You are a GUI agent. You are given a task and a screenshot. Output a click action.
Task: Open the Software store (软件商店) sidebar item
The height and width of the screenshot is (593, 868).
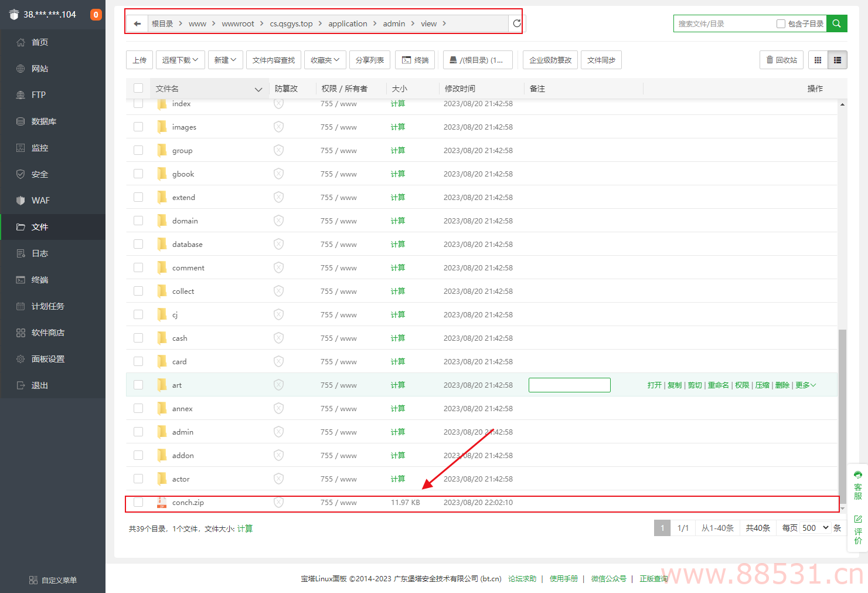[53, 333]
